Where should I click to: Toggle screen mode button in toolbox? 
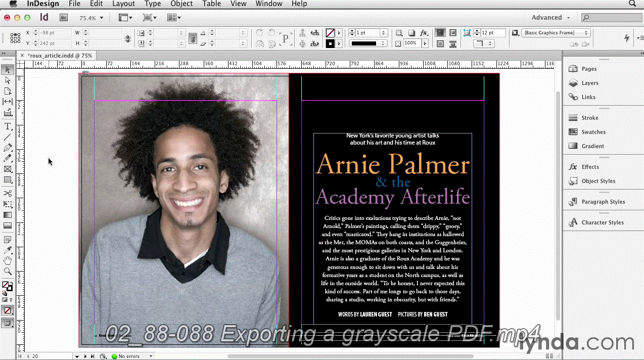click(x=8, y=323)
